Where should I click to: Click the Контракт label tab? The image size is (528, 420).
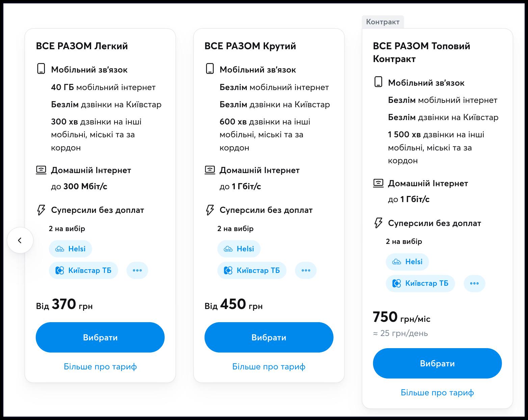[x=382, y=22]
